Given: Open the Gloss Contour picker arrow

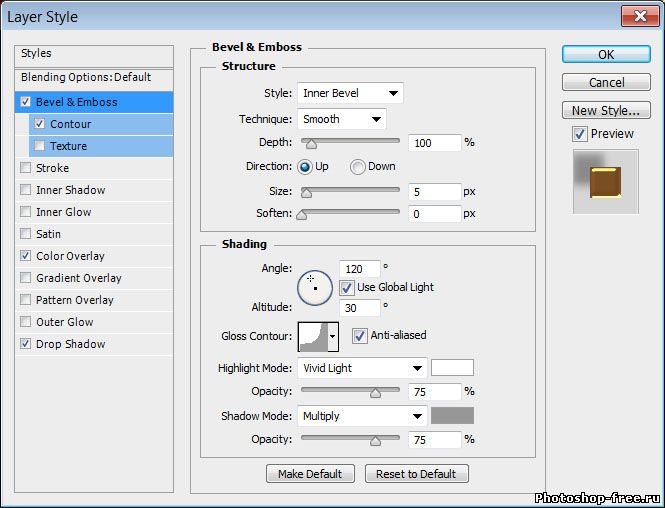Looking at the screenshot, I should click(x=333, y=337).
